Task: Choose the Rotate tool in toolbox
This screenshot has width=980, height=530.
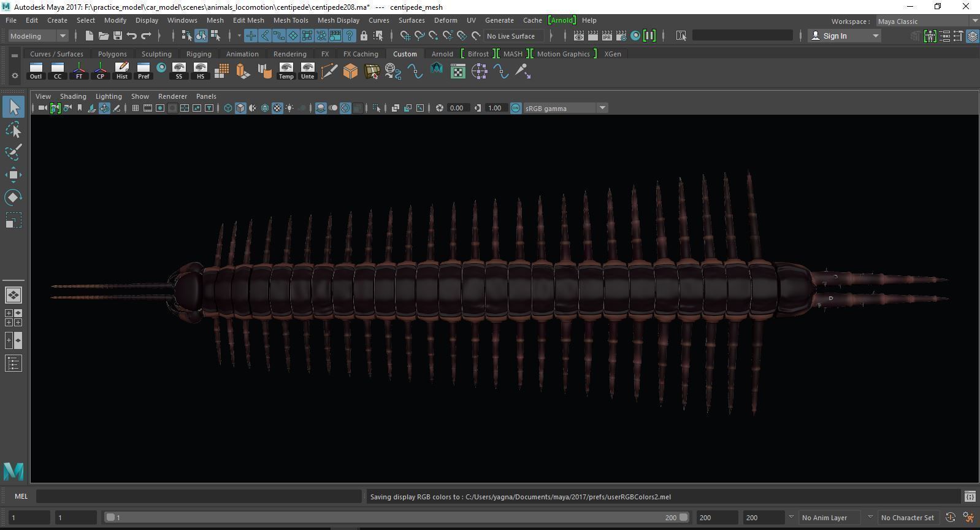Action: tap(13, 197)
